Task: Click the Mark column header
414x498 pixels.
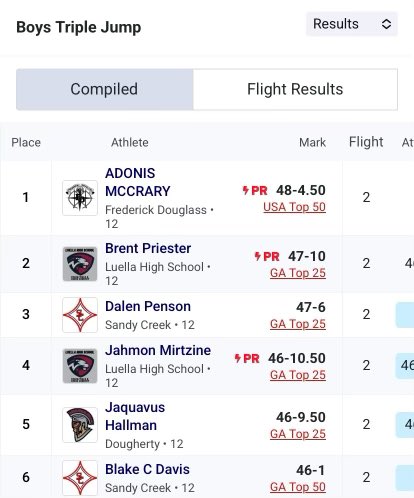Action: pyautogui.click(x=312, y=142)
